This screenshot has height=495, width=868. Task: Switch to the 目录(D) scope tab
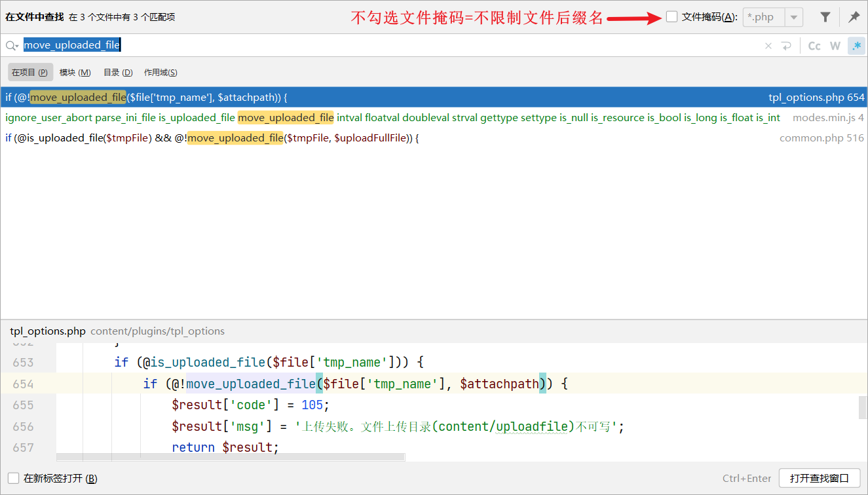point(118,73)
